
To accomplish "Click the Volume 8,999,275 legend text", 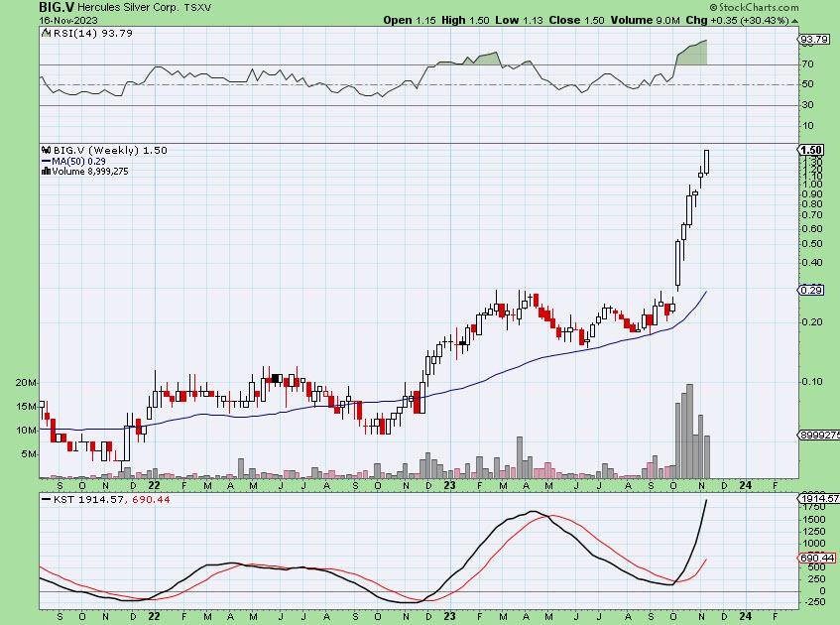I will click(x=90, y=172).
